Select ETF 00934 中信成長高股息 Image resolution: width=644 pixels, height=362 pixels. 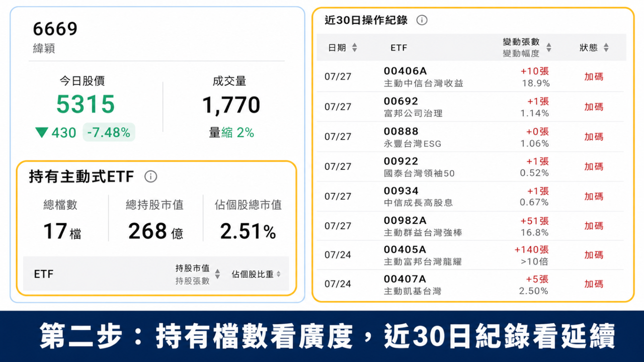[418, 197]
